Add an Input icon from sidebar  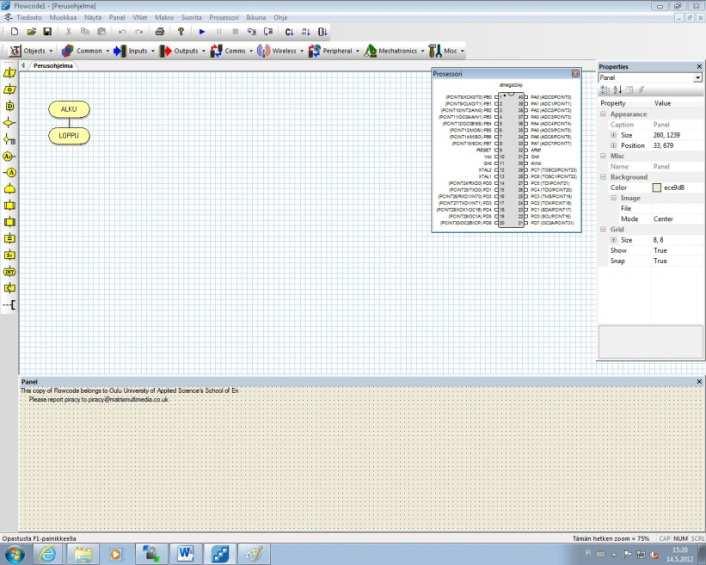pyautogui.click(x=9, y=73)
